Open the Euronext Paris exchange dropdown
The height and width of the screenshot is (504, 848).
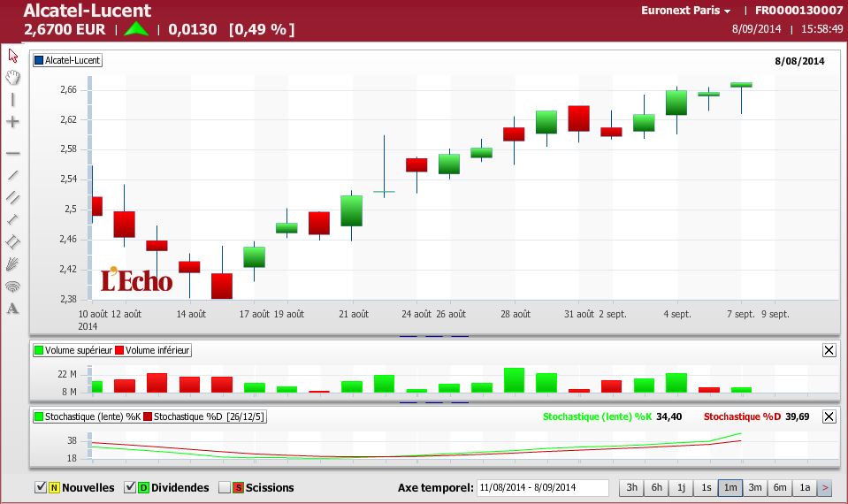coord(686,11)
